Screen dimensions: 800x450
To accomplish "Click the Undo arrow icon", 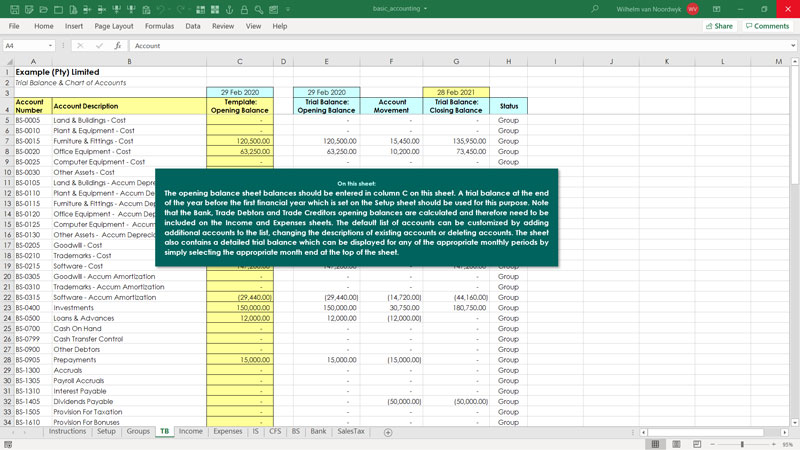I will click(161, 9).
